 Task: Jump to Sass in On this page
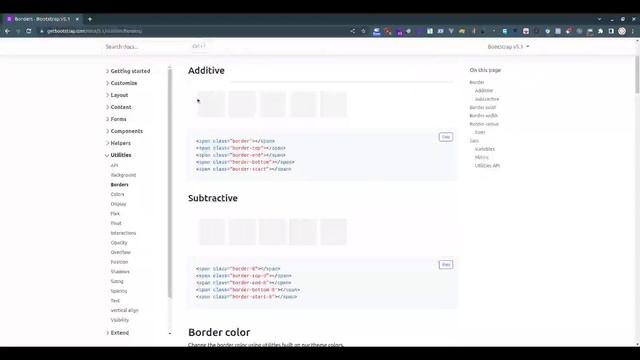coord(474,140)
